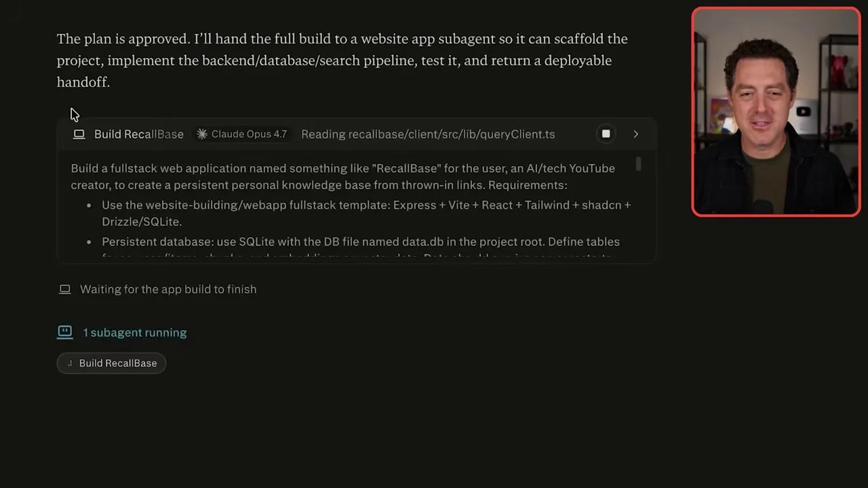Click the webcam video overlay thumbnail
The width and height of the screenshot is (868, 488).
click(x=776, y=112)
